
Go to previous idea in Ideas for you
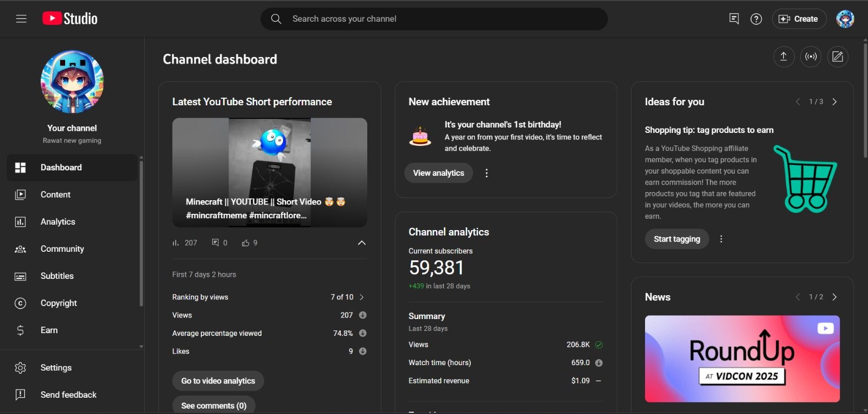798,102
